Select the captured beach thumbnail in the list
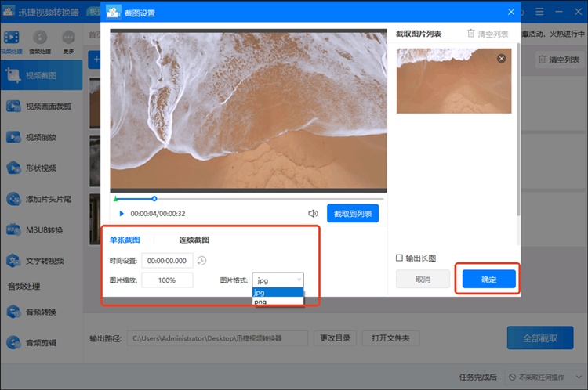The width and height of the screenshot is (588, 390). pos(454,81)
